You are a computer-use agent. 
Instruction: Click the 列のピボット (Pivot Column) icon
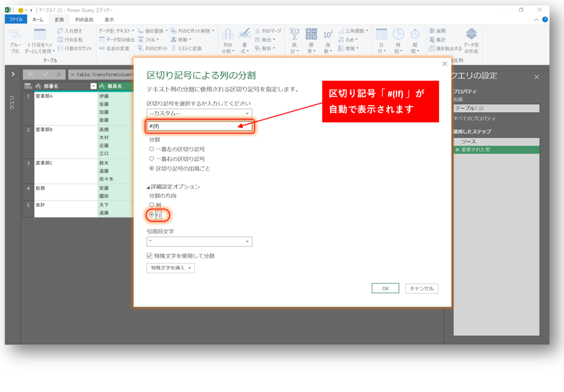(x=141, y=48)
